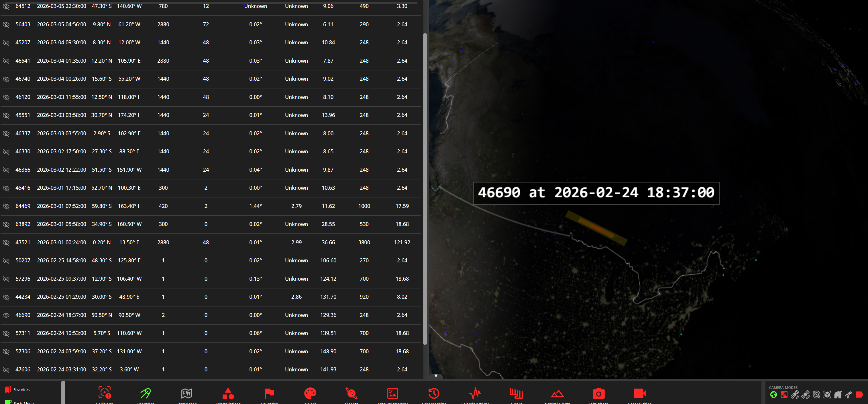The height and width of the screenshot is (404, 868).
Task: Click the orange reentry corridor marker on map
Action: [x=596, y=228]
